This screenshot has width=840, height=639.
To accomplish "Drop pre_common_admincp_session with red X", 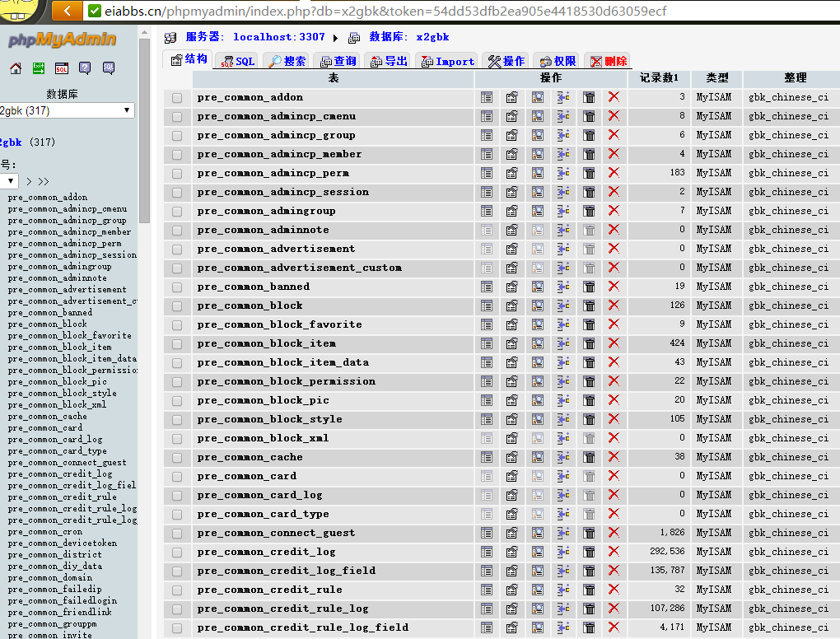I will [x=614, y=192].
